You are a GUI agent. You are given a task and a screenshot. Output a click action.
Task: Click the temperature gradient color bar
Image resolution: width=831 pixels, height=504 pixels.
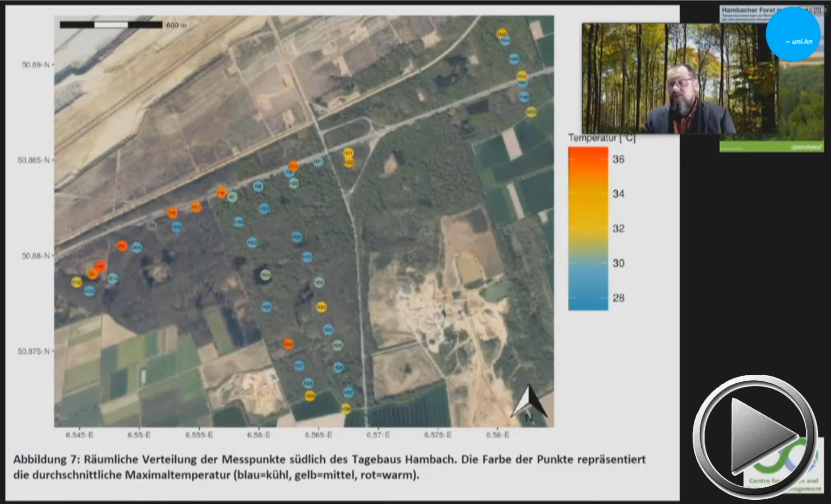pos(588,229)
